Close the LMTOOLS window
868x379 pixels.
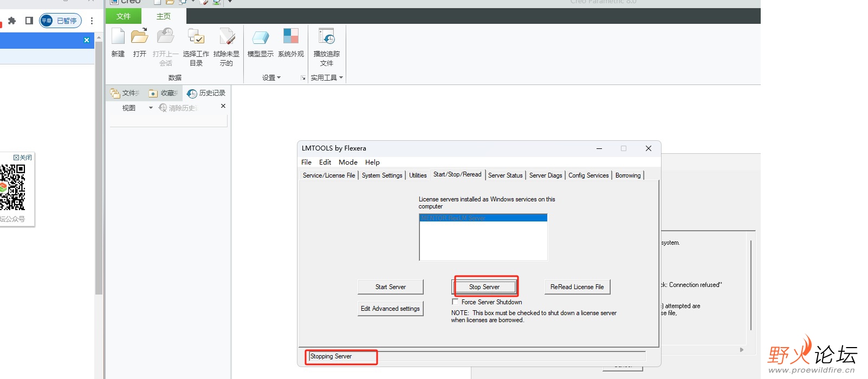coord(649,148)
